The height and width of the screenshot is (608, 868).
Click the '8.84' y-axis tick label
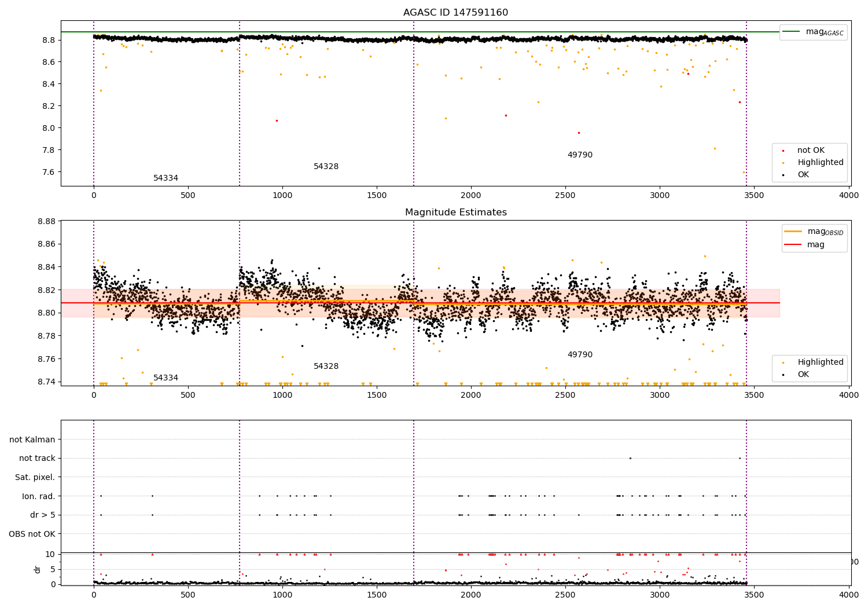(46, 267)
